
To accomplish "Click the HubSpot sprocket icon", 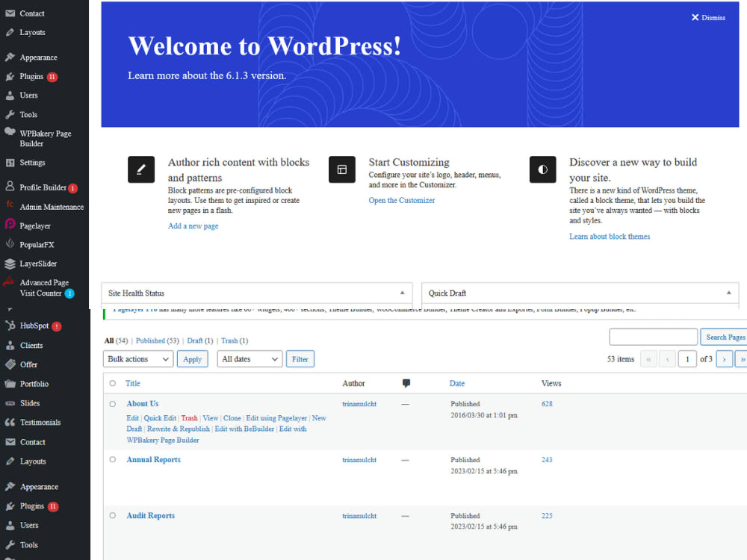I will [10, 326].
